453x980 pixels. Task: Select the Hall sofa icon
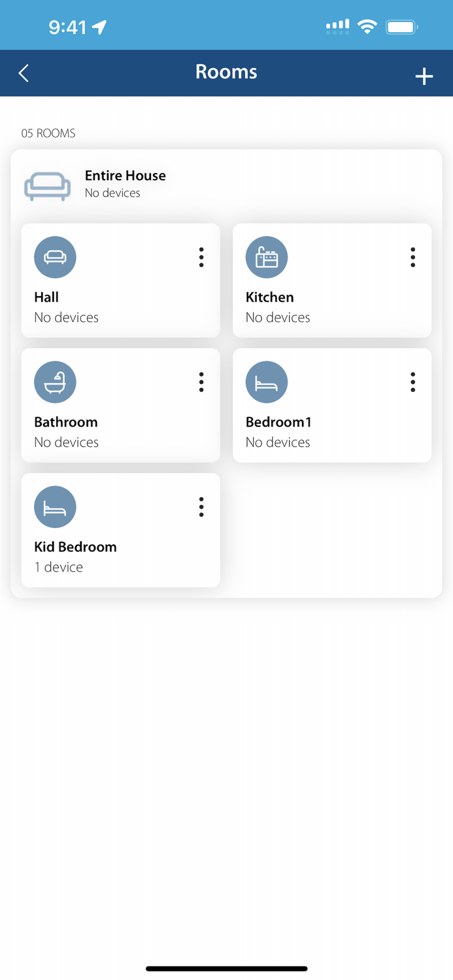tap(55, 257)
